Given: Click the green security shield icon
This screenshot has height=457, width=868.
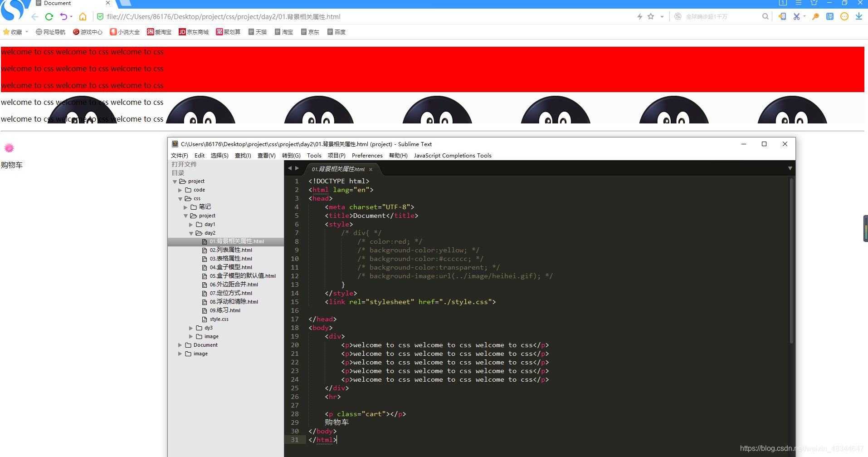Looking at the screenshot, I should (100, 17).
